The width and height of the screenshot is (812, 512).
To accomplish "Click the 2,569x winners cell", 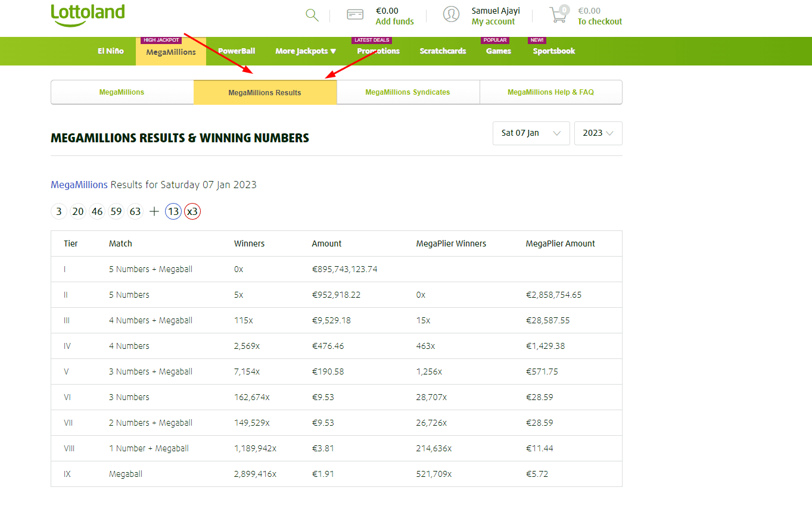I will (x=247, y=346).
